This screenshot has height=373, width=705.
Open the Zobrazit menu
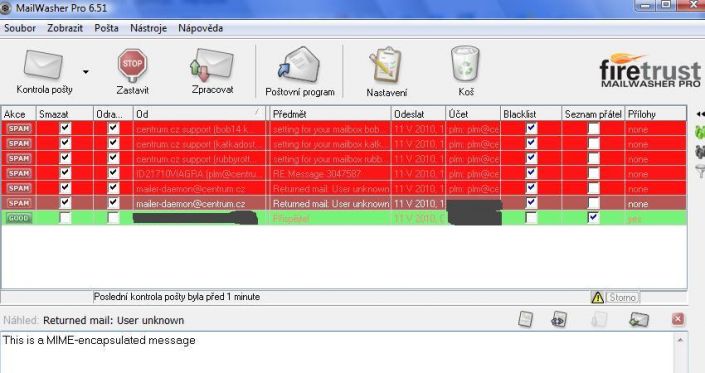[65, 28]
